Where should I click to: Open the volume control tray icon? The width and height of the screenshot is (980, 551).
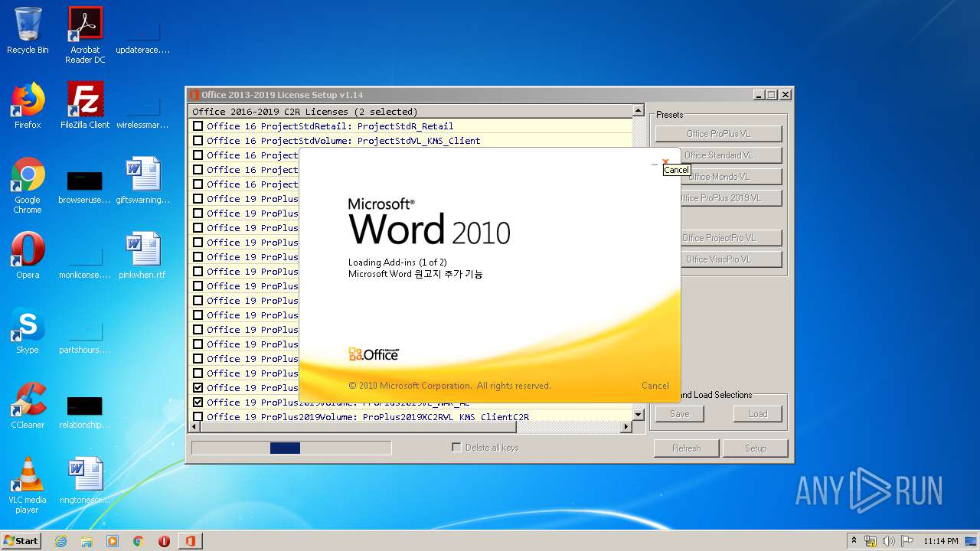[x=889, y=541]
